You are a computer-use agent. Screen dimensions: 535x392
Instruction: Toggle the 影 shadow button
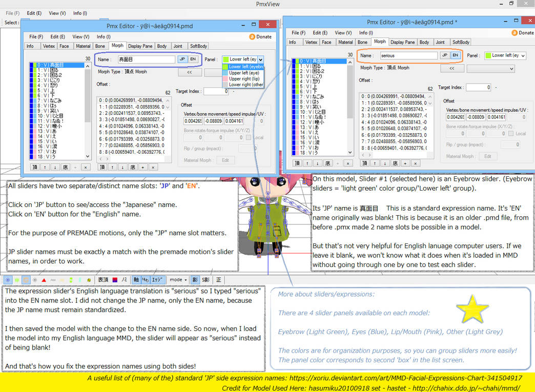[195, 280]
